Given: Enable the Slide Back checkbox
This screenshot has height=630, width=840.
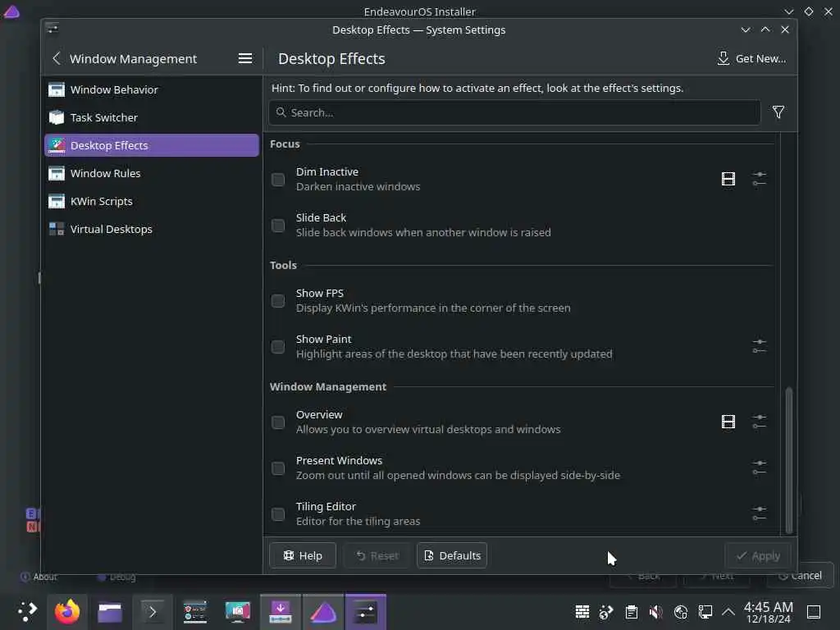Looking at the screenshot, I should tap(277, 226).
